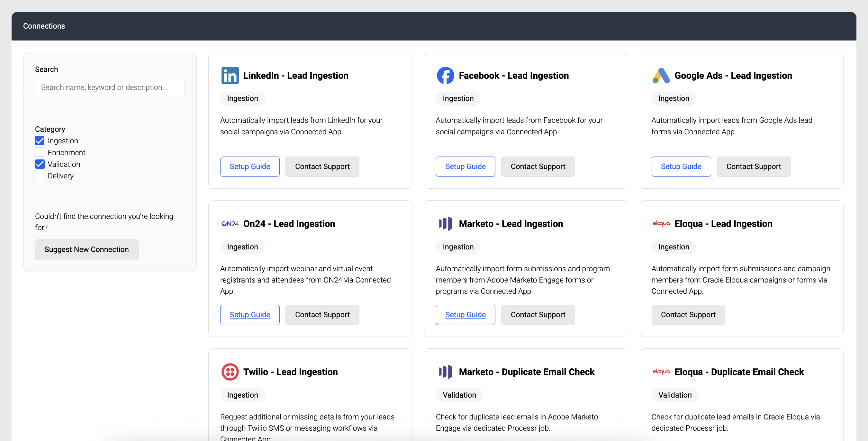Open Google Ads Setup Guide

click(681, 166)
